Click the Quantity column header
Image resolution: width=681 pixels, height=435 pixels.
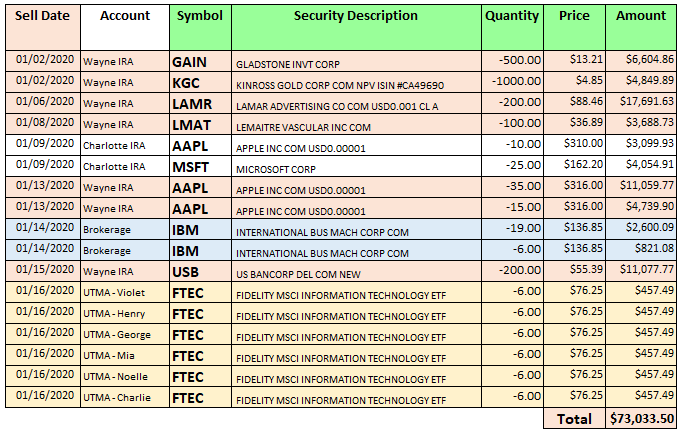tap(512, 16)
